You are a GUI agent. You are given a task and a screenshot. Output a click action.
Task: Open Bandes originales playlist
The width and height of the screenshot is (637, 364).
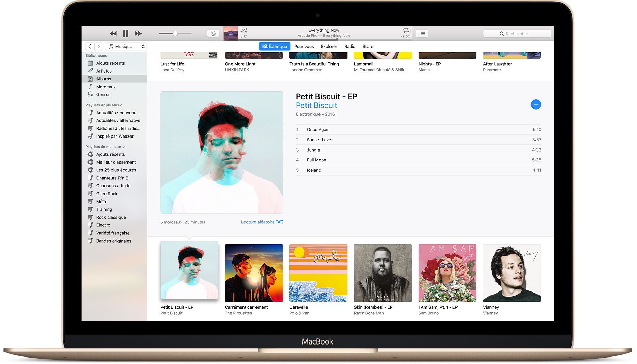point(114,241)
